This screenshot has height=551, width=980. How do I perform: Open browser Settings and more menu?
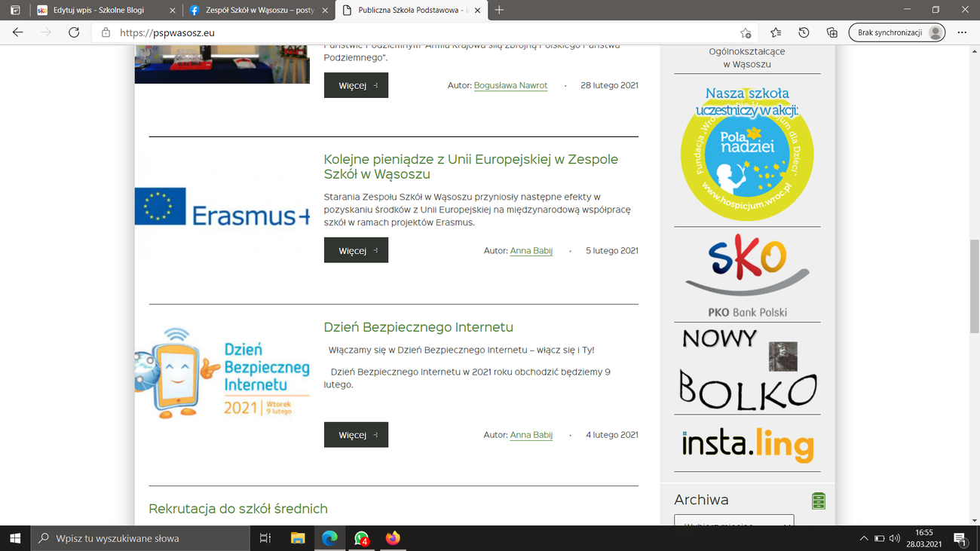962,32
